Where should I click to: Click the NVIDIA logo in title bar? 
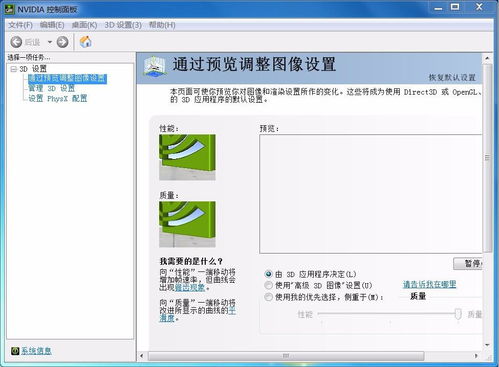[10, 9]
